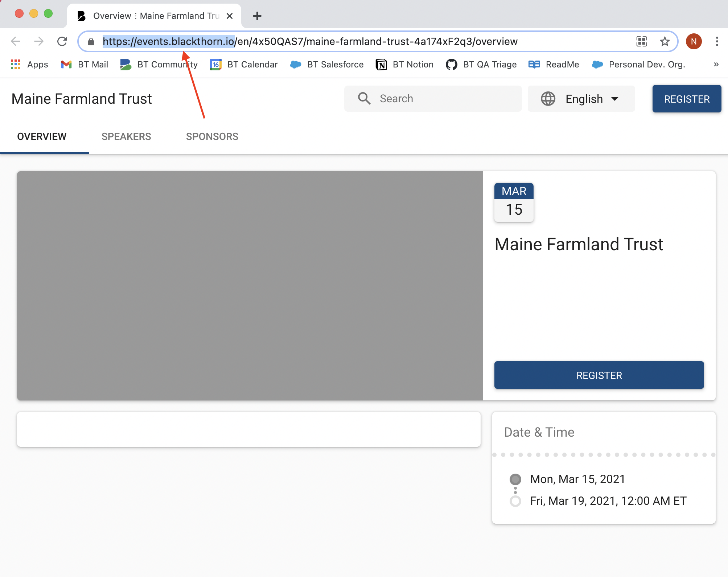728x577 pixels.
Task: Click the header REGISTER button
Action: point(687,99)
